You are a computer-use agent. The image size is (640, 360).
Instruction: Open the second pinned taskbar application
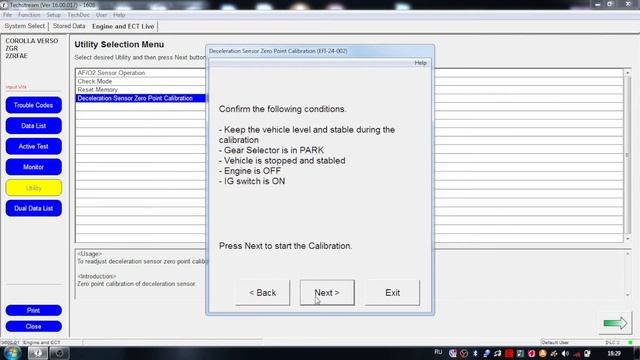(x=59, y=353)
